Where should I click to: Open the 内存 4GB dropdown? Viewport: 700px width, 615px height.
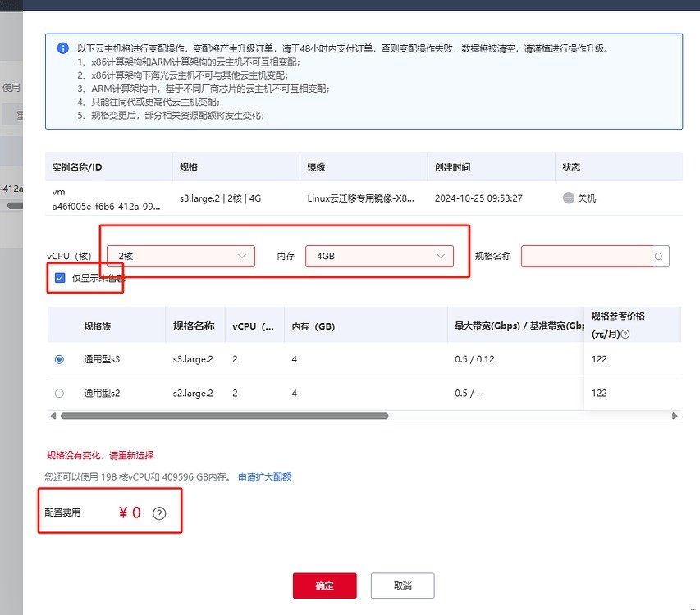click(379, 256)
